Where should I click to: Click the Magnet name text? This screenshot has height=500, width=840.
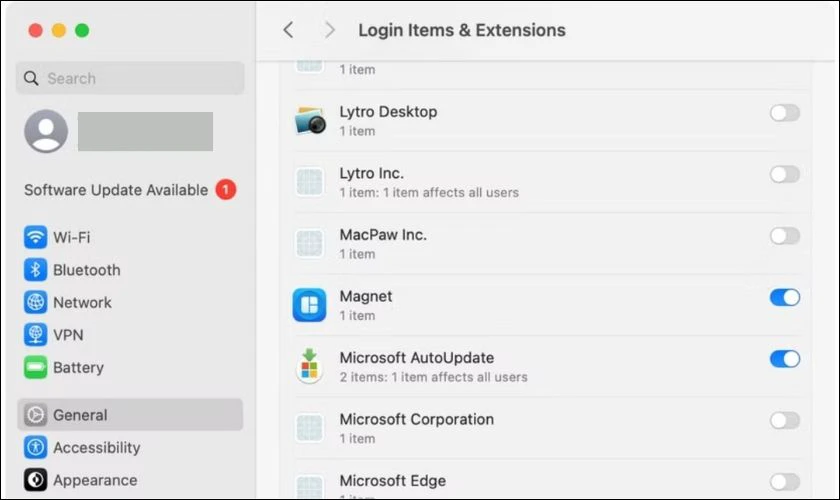[366, 296]
